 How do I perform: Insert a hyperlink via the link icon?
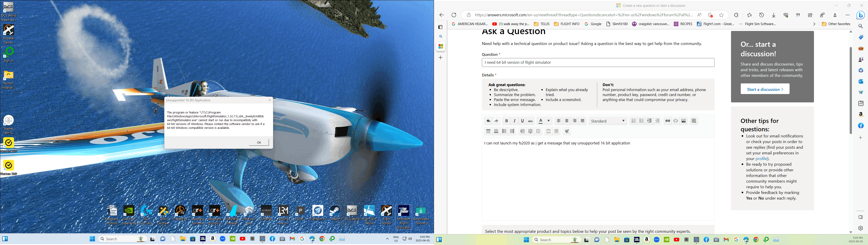pyautogui.click(x=668, y=121)
